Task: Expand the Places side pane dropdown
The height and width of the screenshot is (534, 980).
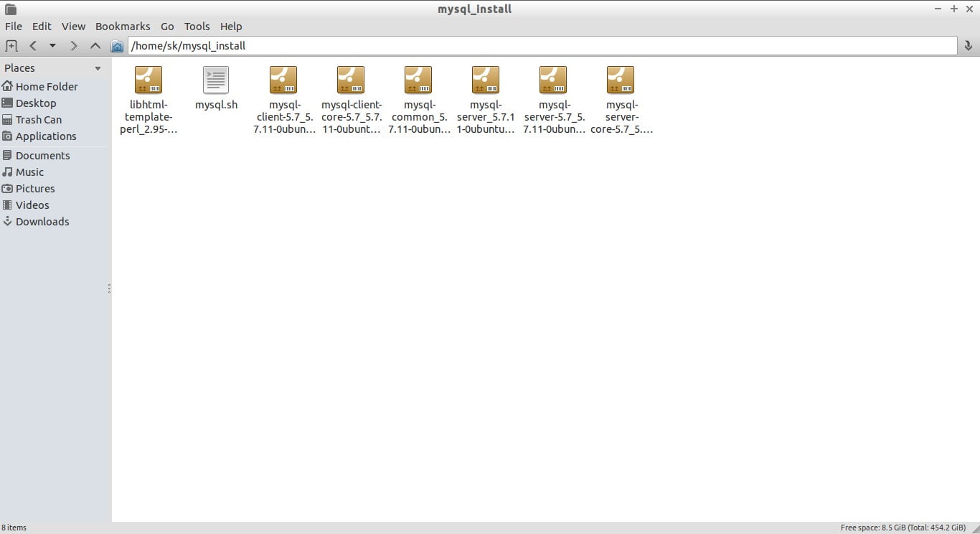Action: click(98, 68)
